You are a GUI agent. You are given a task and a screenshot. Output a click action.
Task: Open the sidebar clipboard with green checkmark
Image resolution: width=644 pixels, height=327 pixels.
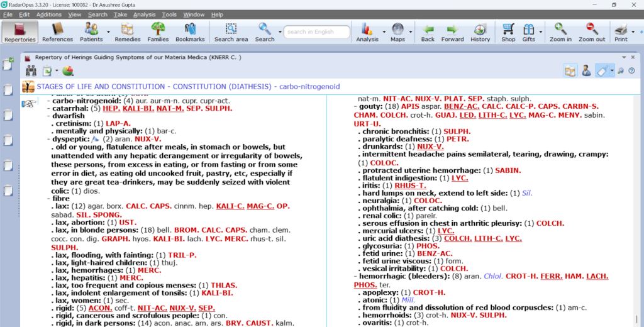[8, 64]
